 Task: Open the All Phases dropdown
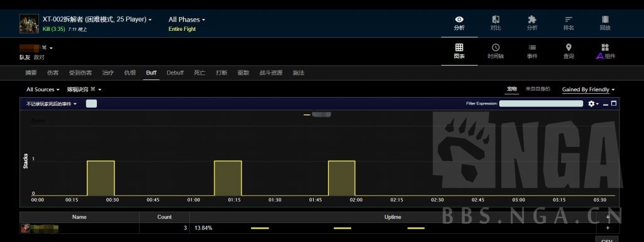(x=186, y=20)
